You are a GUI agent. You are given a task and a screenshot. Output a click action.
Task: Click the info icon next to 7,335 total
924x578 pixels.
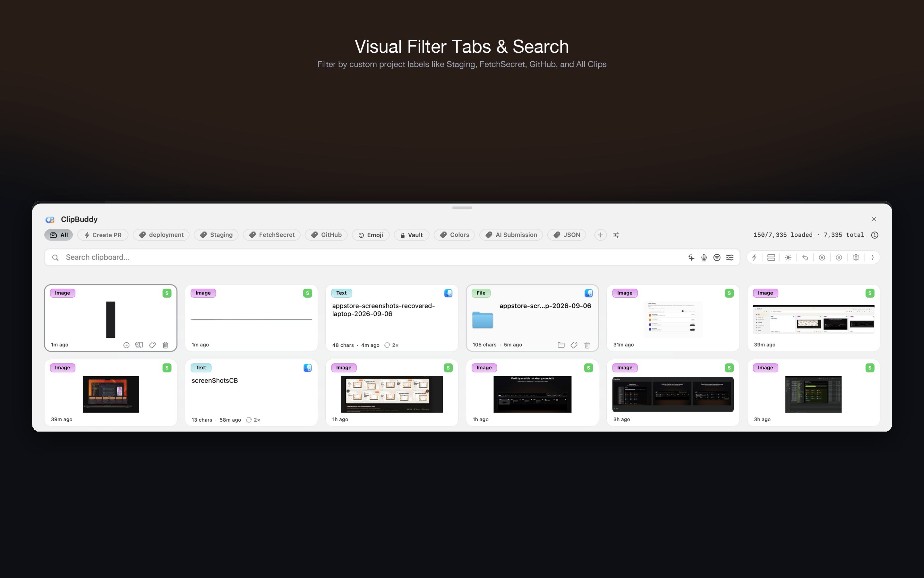pyautogui.click(x=875, y=235)
